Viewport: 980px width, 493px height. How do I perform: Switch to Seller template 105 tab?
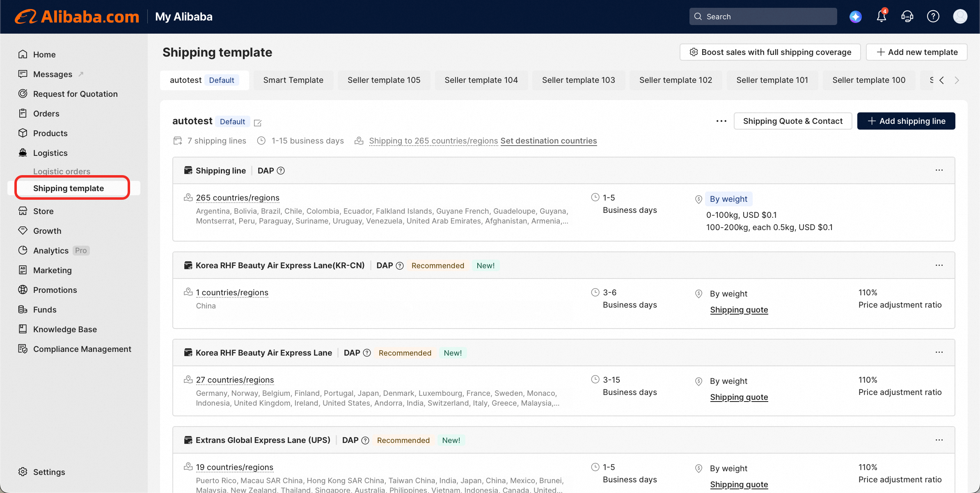(384, 80)
